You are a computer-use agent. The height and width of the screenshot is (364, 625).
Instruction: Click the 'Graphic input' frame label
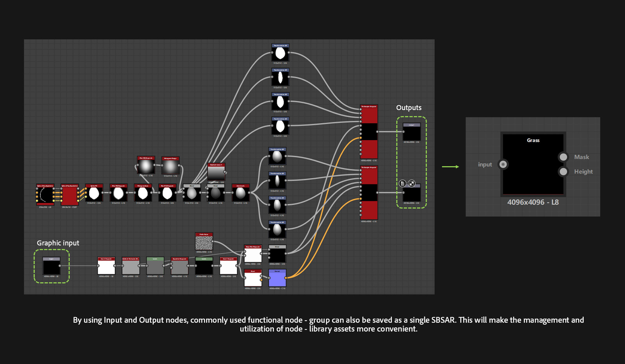click(58, 243)
